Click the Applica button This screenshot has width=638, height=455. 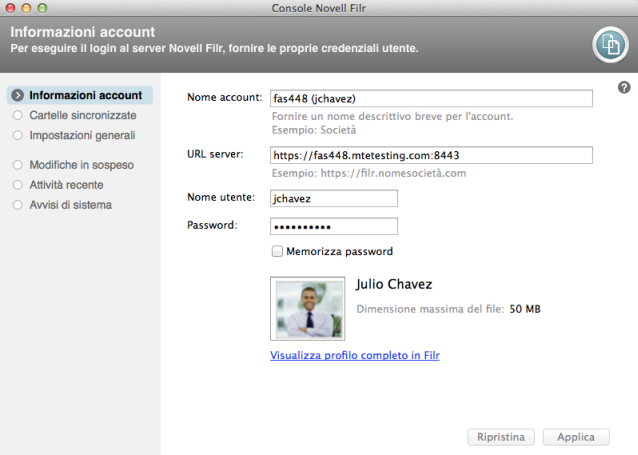click(x=576, y=437)
